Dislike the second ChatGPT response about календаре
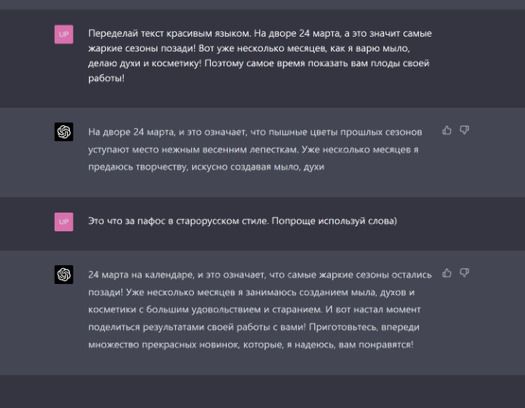Screen dimensions: 525x408 (x=464, y=273)
